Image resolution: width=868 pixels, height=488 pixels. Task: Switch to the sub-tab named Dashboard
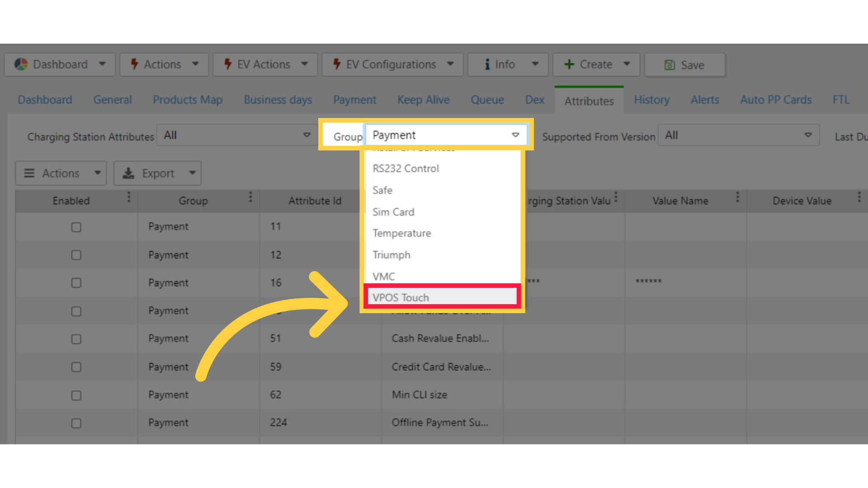tap(45, 100)
